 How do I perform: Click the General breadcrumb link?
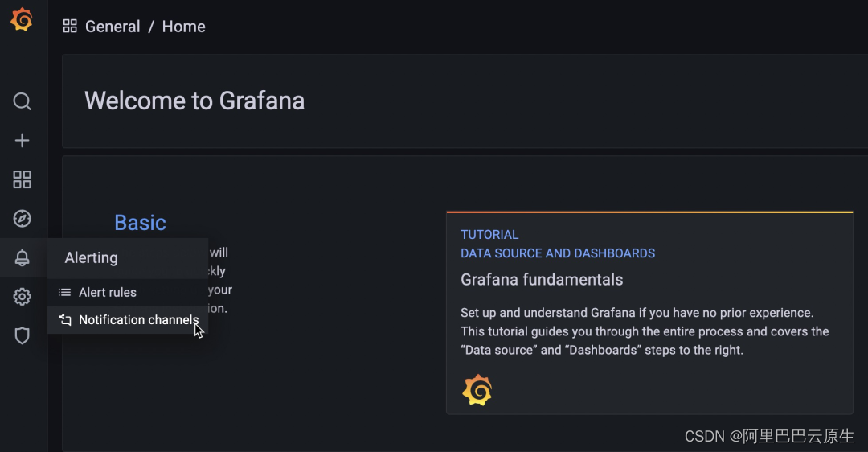(113, 27)
